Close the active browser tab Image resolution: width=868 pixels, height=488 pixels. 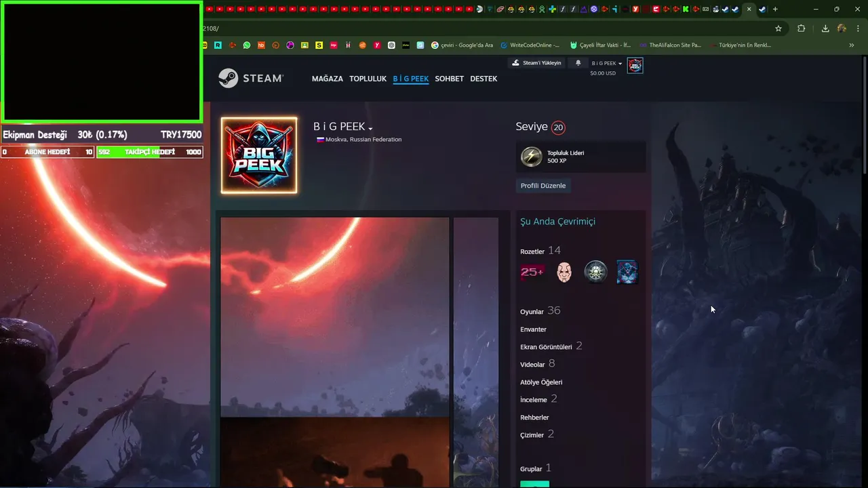pos(749,9)
